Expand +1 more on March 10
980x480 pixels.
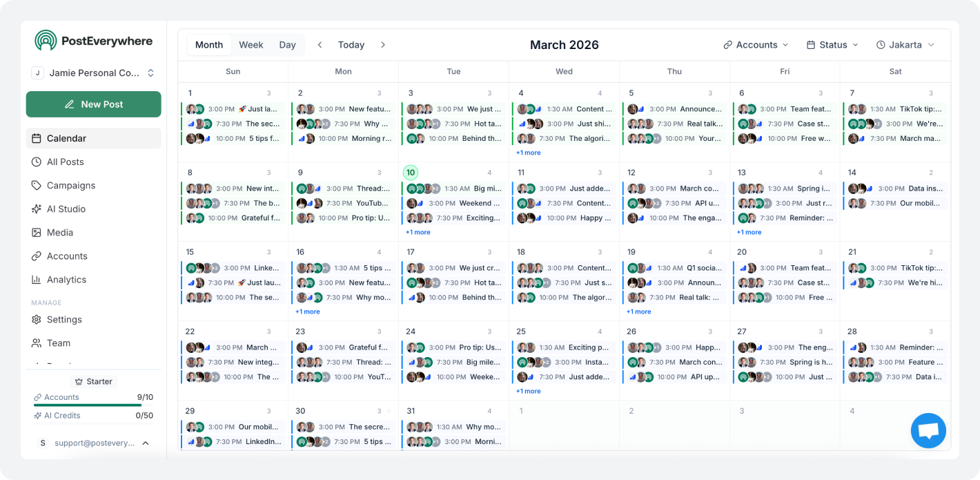pos(418,232)
